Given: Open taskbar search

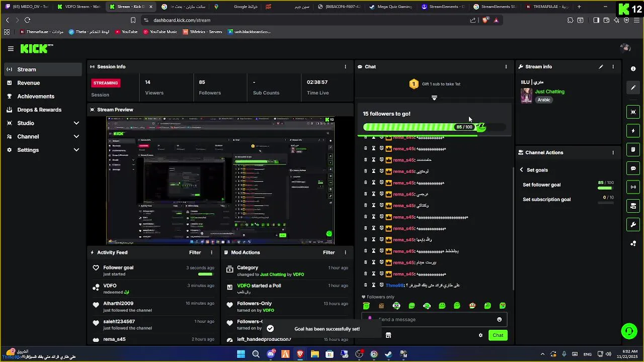Looking at the screenshot, I should (x=256, y=354).
